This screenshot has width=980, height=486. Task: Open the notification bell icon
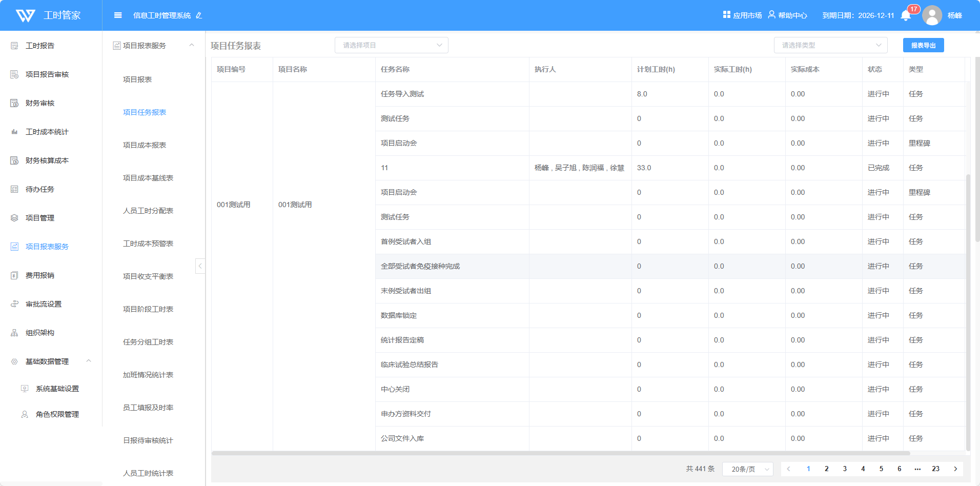point(905,16)
